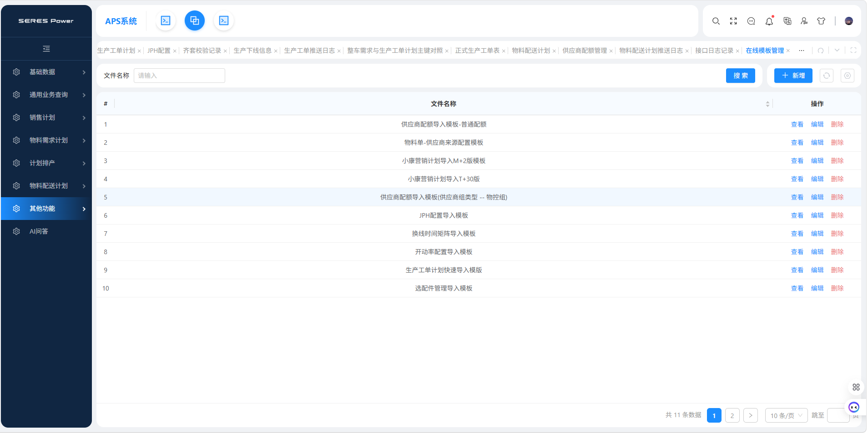This screenshot has height=434, width=868.
Task: Open the theme shirt icon
Action: click(821, 21)
